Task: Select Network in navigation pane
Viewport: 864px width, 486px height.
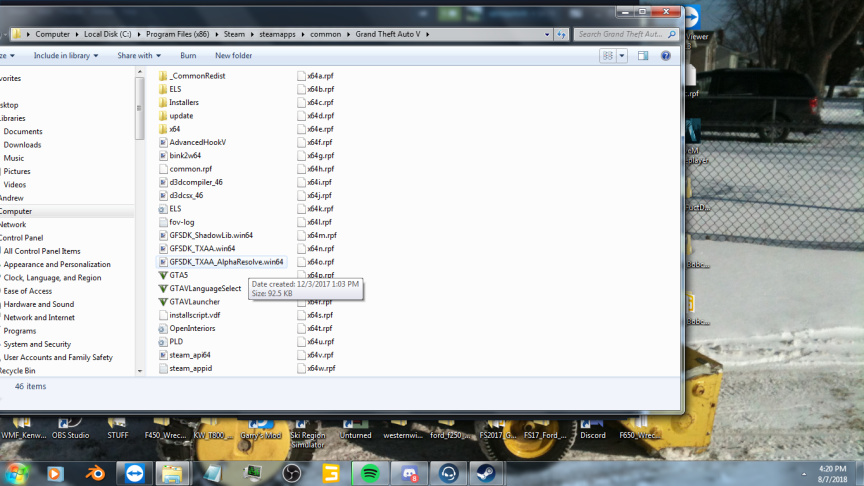Action: pyautogui.click(x=13, y=224)
